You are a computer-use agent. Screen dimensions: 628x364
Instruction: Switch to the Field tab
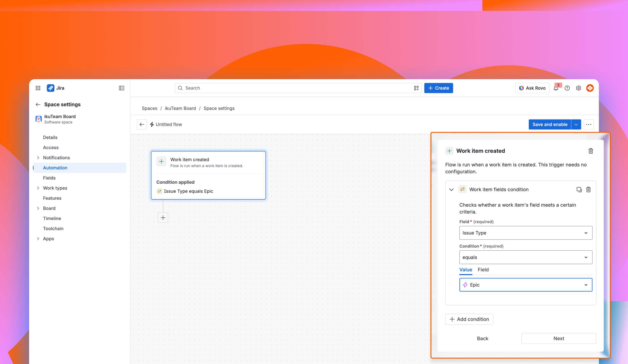[483, 270]
